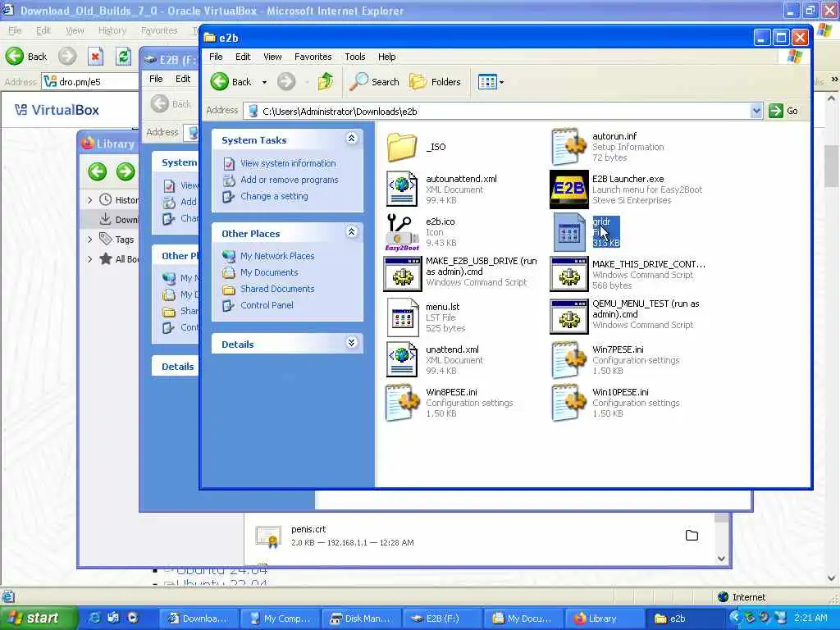Click the Search toolbar button in e2b

click(374, 81)
